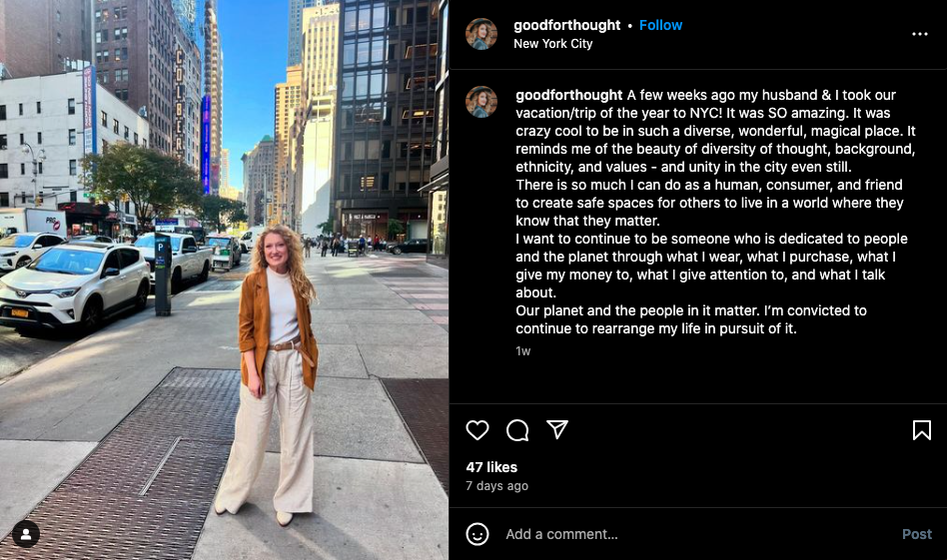Show tagged people icon on photo
This screenshot has width=947, height=560.
[x=26, y=534]
